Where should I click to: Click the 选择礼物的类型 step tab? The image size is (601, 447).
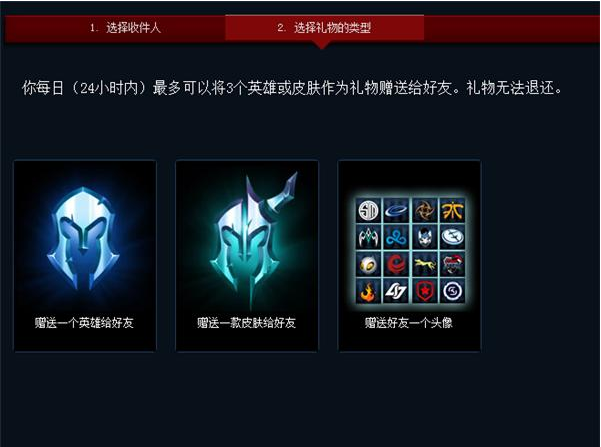[x=324, y=28]
